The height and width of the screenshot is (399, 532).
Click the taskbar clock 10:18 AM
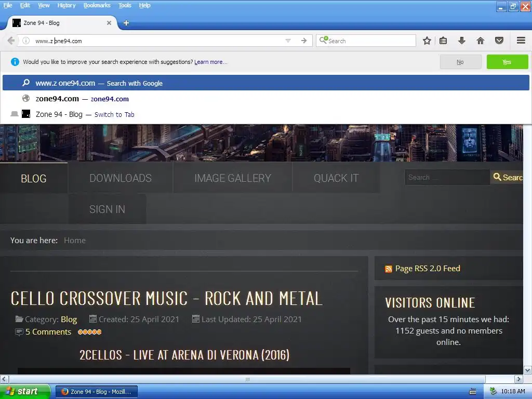(x=513, y=391)
